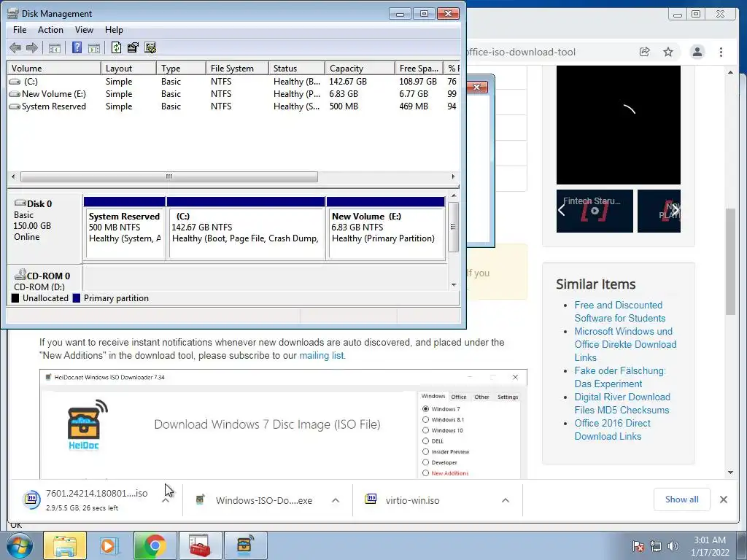Viewport: 747px width, 560px height.
Task: Select the Windows 8.1 radio button
Action: (425, 419)
